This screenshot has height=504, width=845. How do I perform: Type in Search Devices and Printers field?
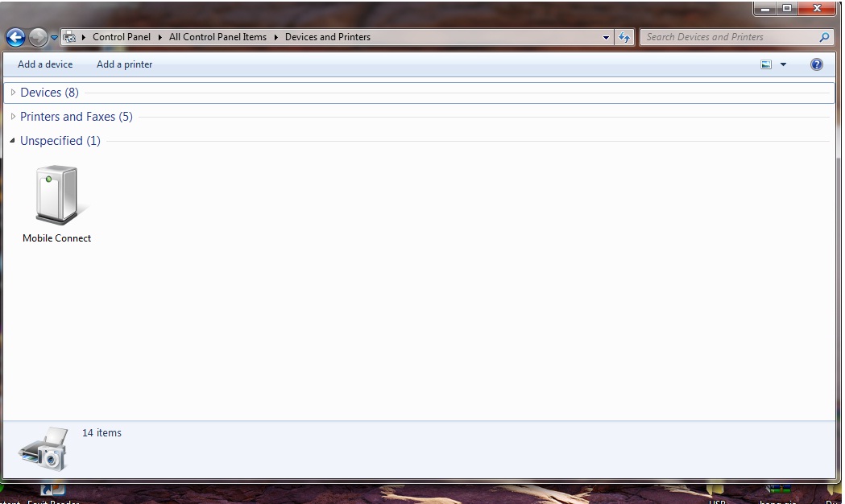coord(729,37)
